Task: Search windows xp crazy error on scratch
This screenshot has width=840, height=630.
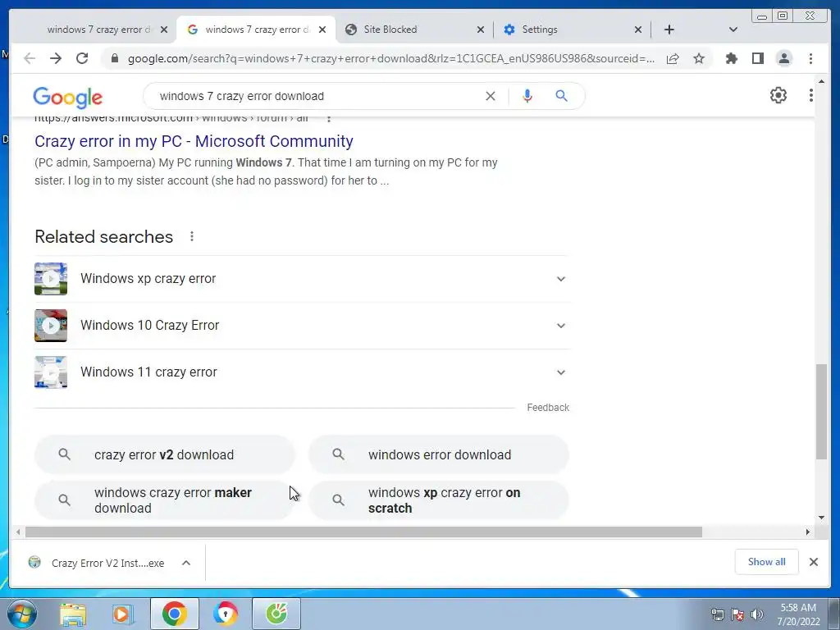Action: pyautogui.click(x=439, y=500)
